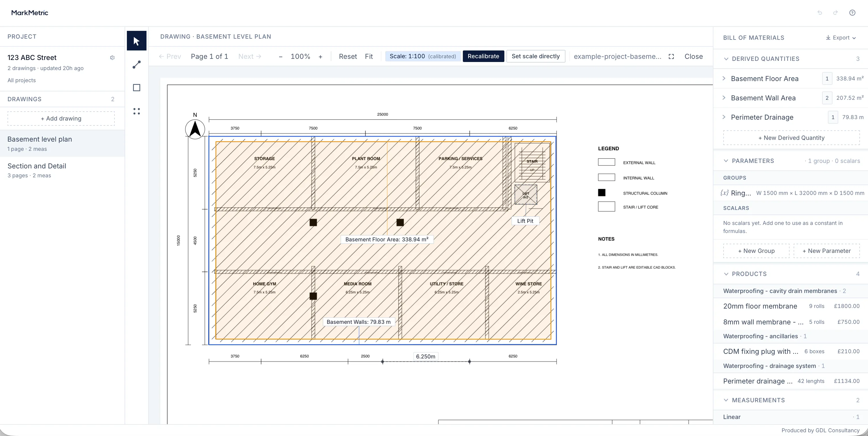The height and width of the screenshot is (436, 868).
Task: Toggle fullscreen drawing view icon
Action: [x=671, y=56]
